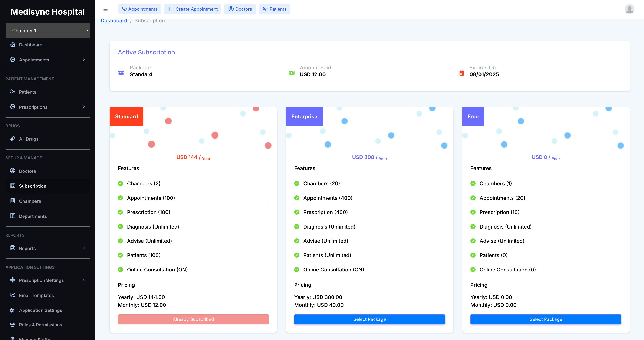Click the Chambers building icon in sidebar
Screen dimensions: 644x340
point(13,201)
